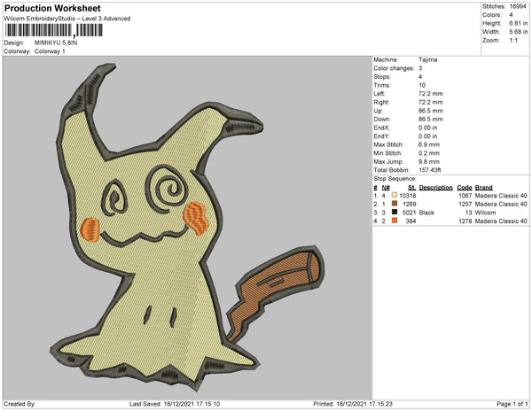Image resolution: width=532 pixels, height=411 pixels.
Task: Click the "Code" column header
Action: coord(465,188)
